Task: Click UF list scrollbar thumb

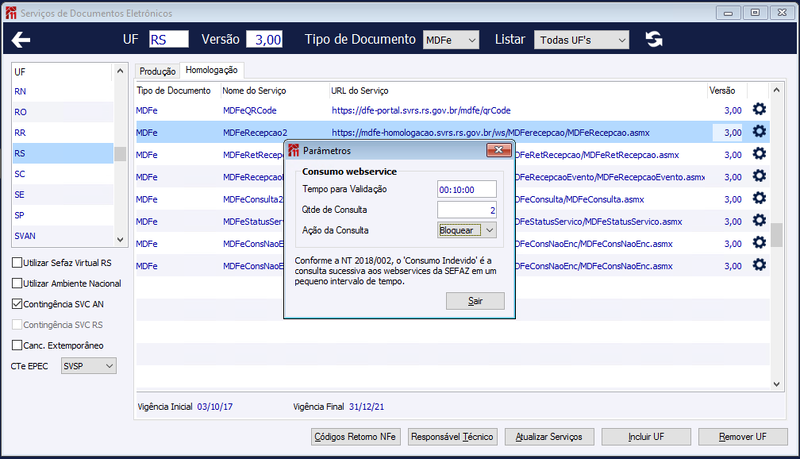Action: click(120, 154)
